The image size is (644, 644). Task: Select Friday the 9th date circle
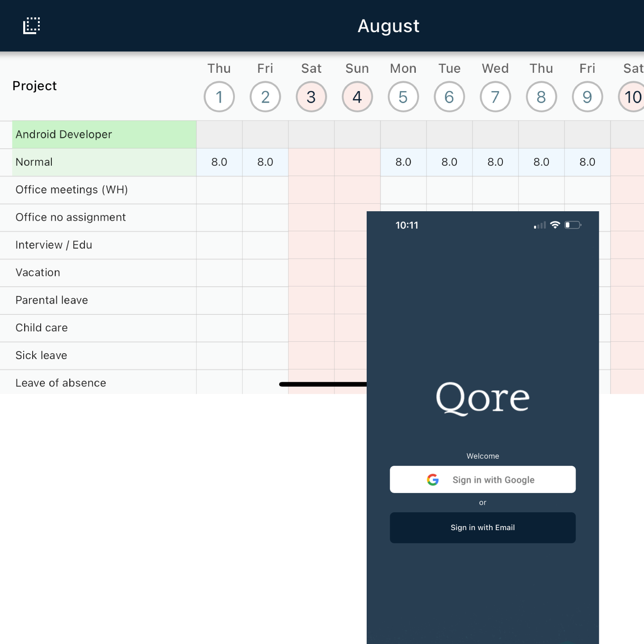pos(587,97)
